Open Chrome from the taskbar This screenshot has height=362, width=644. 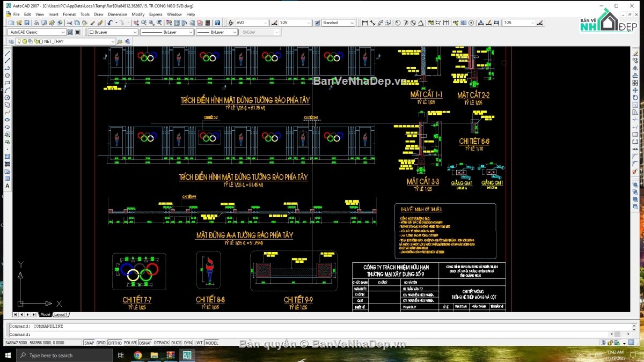(x=137, y=355)
